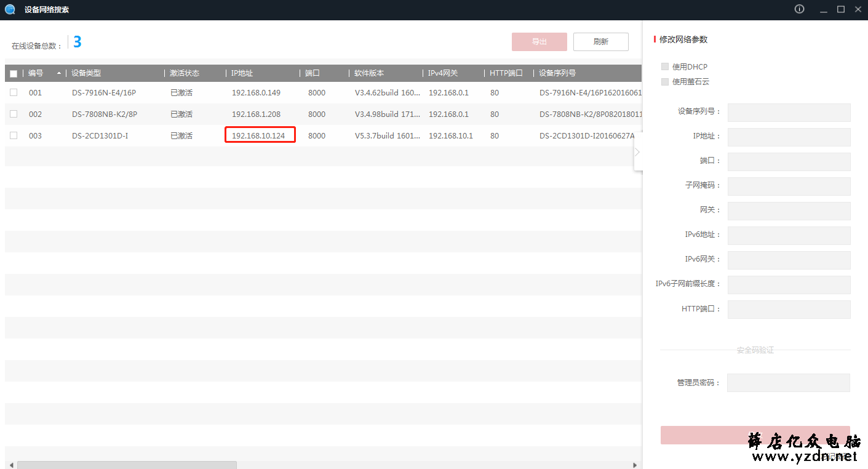Click the 设备序列号 column header
This screenshot has width=868, height=469.
tap(557, 73)
